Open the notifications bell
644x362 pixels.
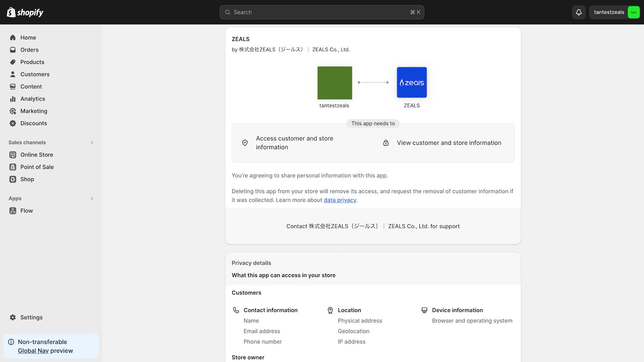point(579,12)
